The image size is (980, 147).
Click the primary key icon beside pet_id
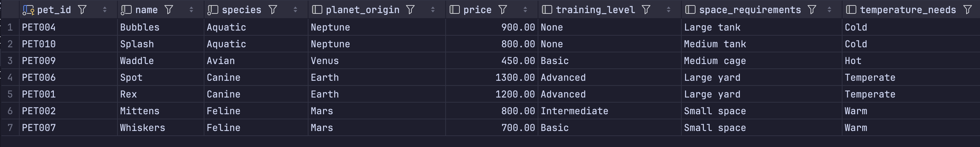click(x=28, y=10)
